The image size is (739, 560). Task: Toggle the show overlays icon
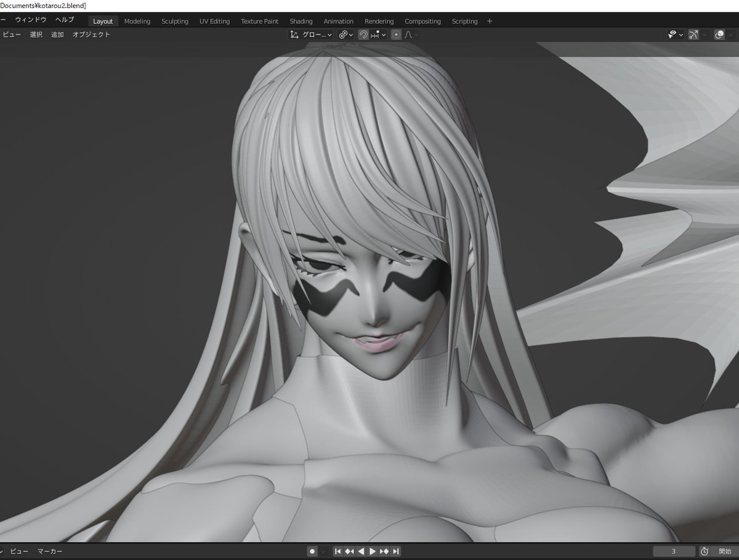pos(719,35)
